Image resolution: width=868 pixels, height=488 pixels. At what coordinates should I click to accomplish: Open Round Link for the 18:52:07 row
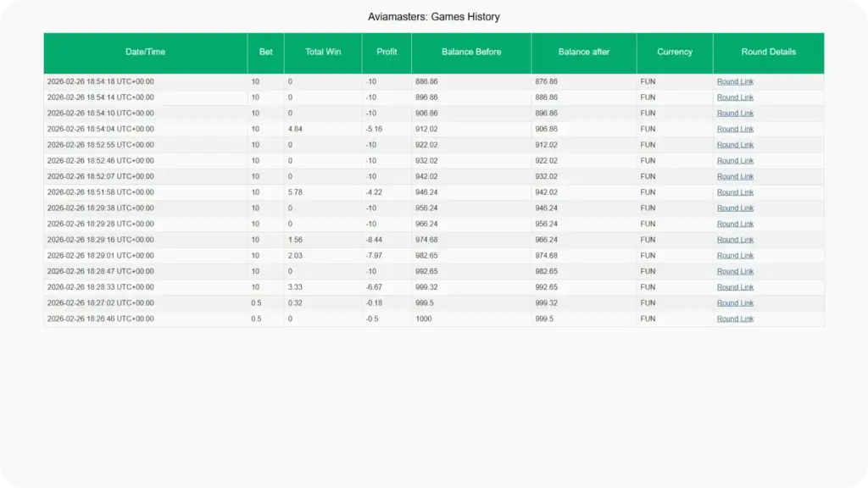point(735,176)
